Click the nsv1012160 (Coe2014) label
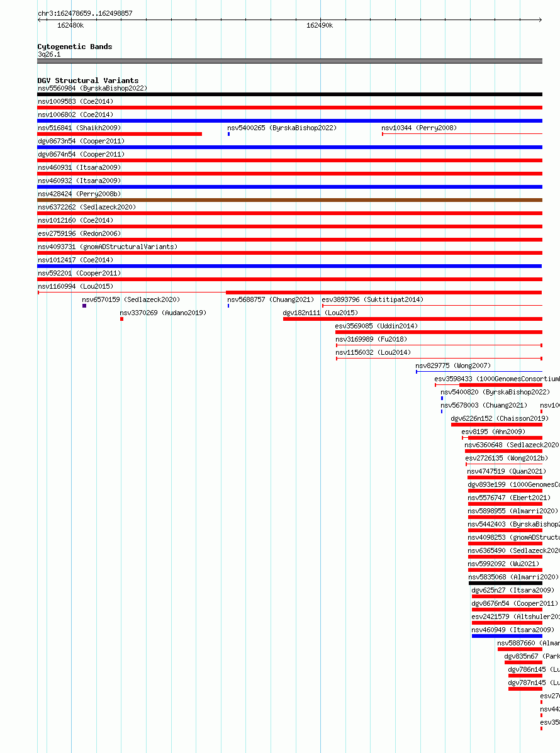 (76, 220)
